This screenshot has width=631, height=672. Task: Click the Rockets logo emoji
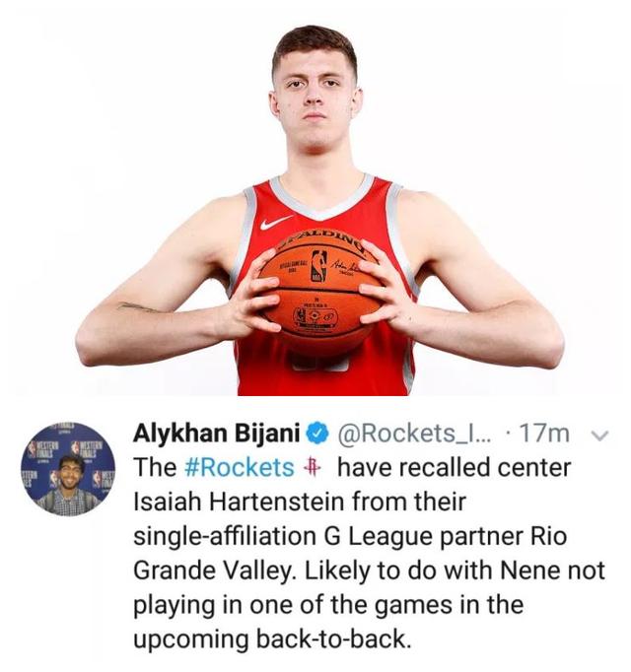tap(312, 467)
